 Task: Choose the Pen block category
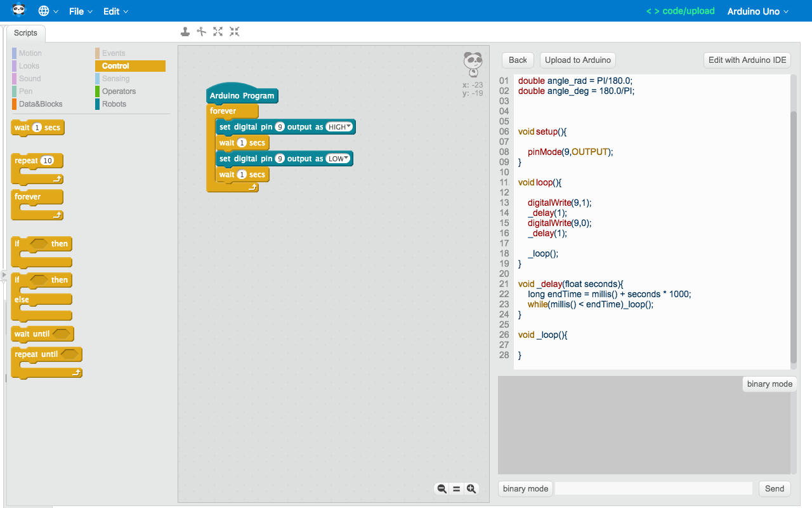(x=25, y=91)
